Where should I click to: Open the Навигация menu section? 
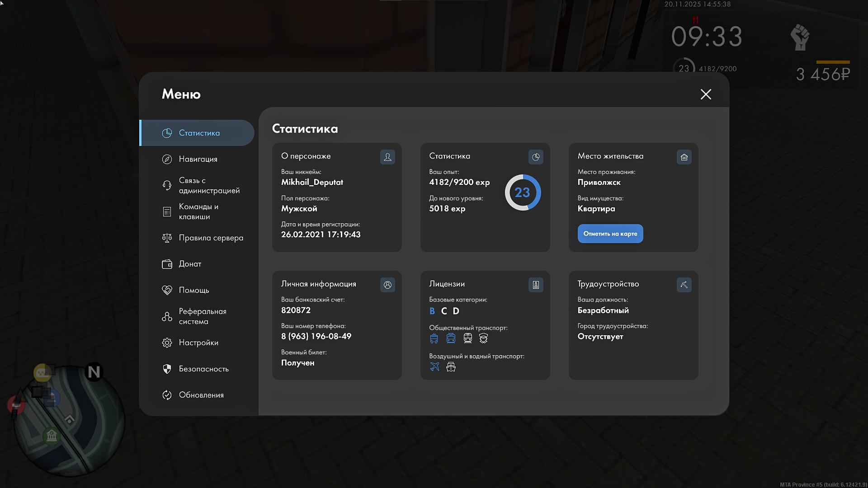198,159
